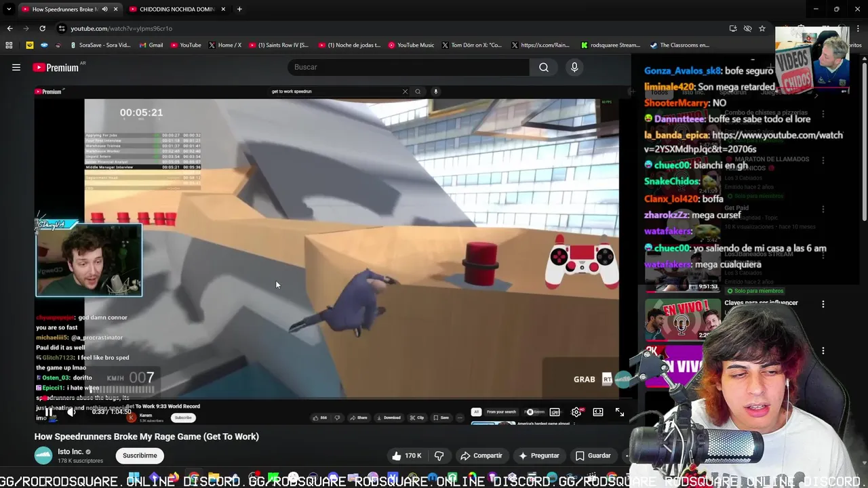The image size is (868, 488).
Task: Open the SoraSave bookmark
Action: point(100,45)
